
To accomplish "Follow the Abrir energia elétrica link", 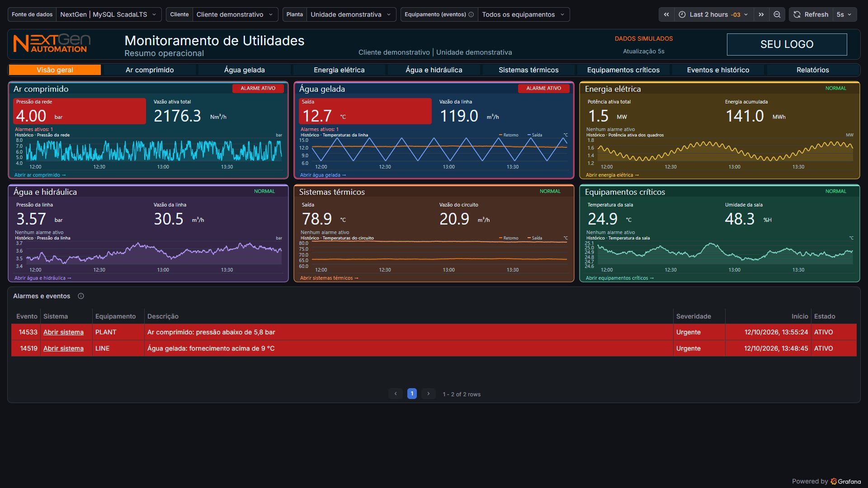I will [x=612, y=175].
